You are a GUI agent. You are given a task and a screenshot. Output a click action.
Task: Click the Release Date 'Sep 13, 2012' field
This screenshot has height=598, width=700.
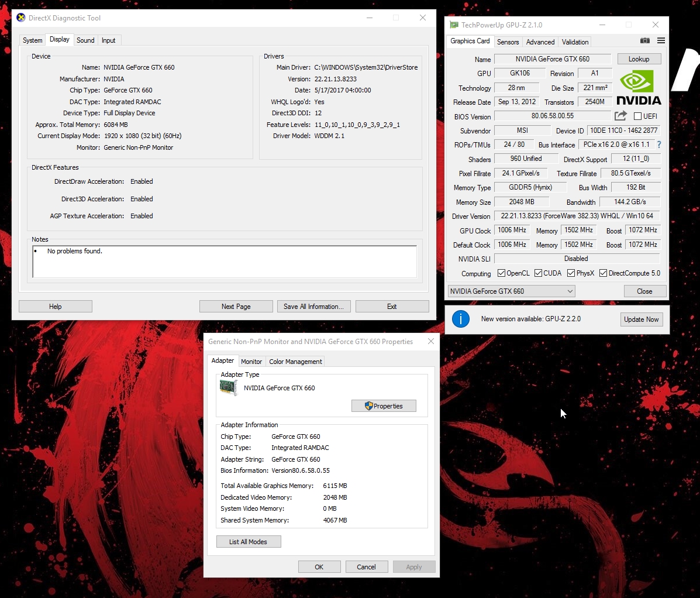click(x=516, y=102)
